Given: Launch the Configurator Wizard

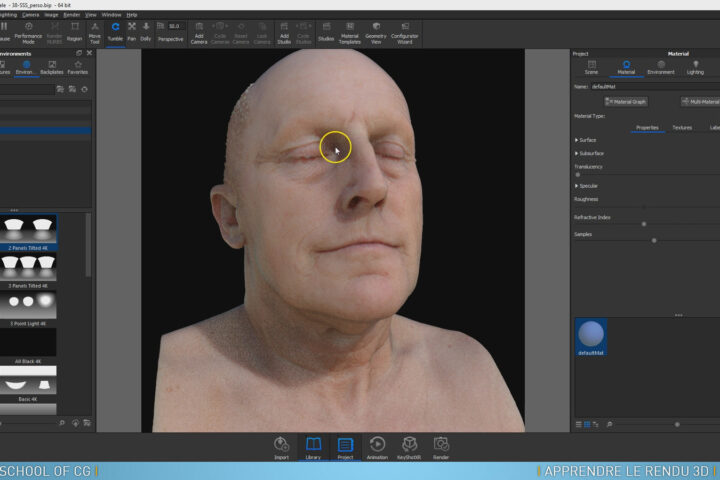Looking at the screenshot, I should pyautogui.click(x=405, y=33).
